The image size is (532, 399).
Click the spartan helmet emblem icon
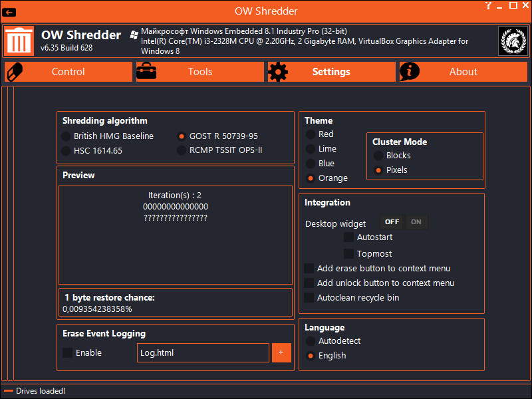pos(513,41)
